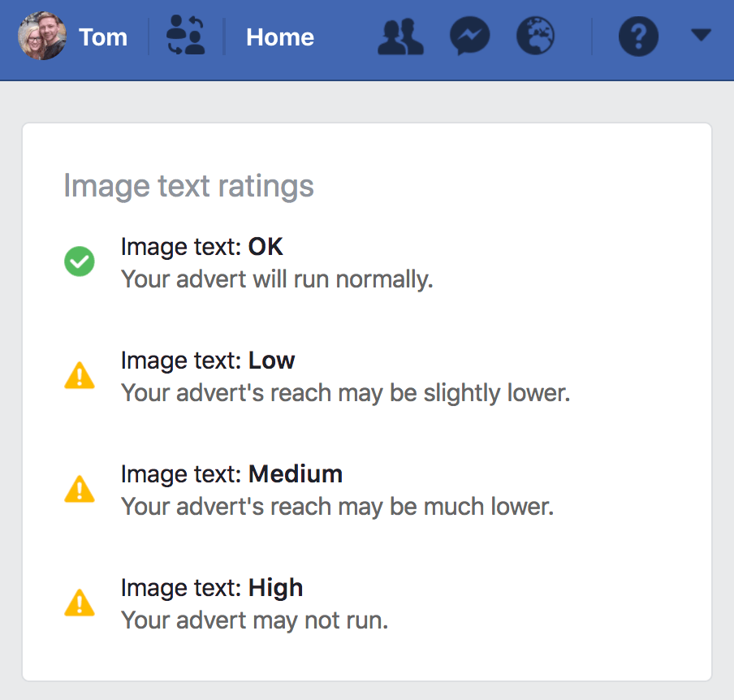Click the Image text ratings card heading
This screenshot has height=700, width=734.
188,186
